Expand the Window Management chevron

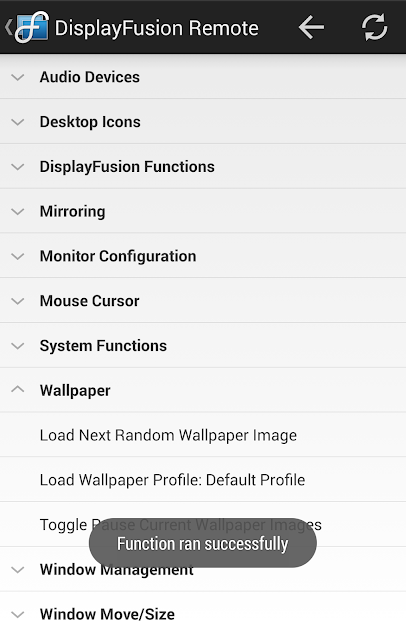click(18, 570)
